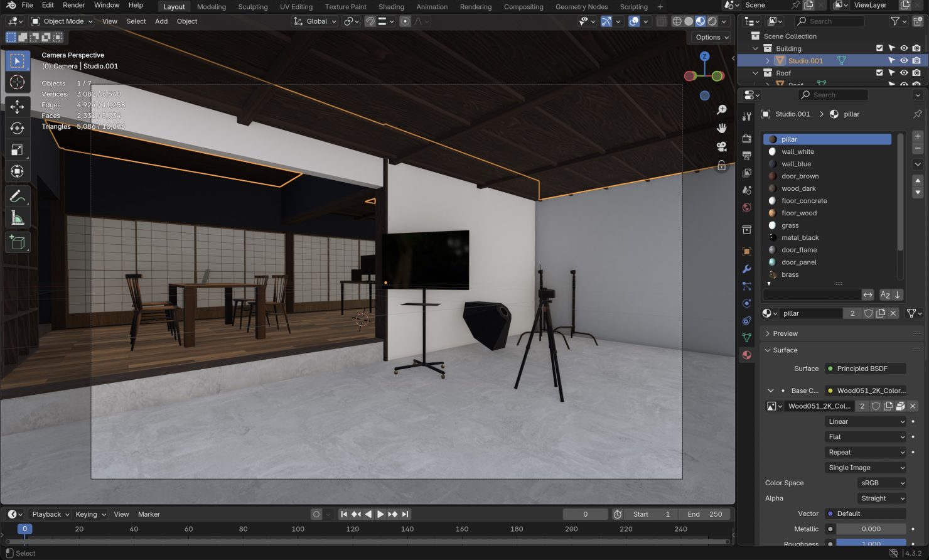This screenshot has height=560, width=929.
Task: Click the Roughness value slider
Action: point(871,543)
